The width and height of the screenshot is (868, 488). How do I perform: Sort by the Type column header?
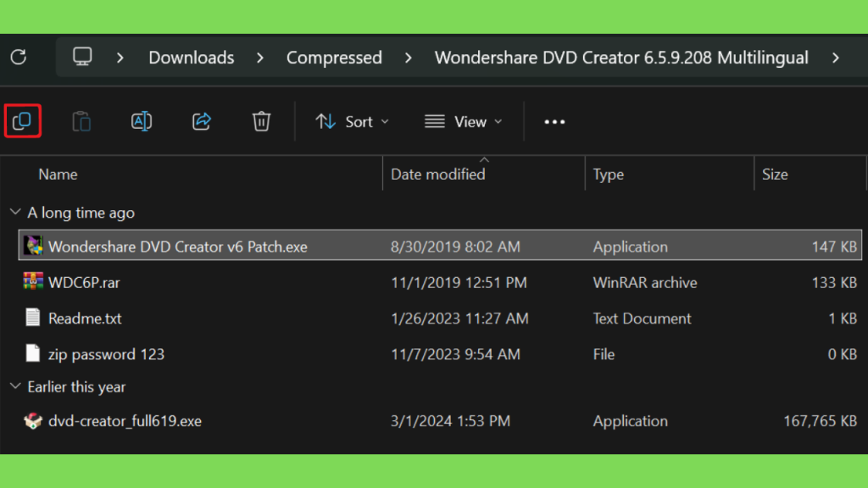[609, 175]
